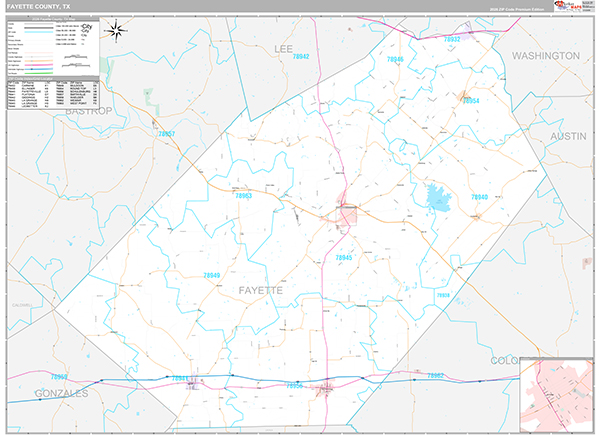Click the compass rose icon
600x435 pixels.
point(117,31)
